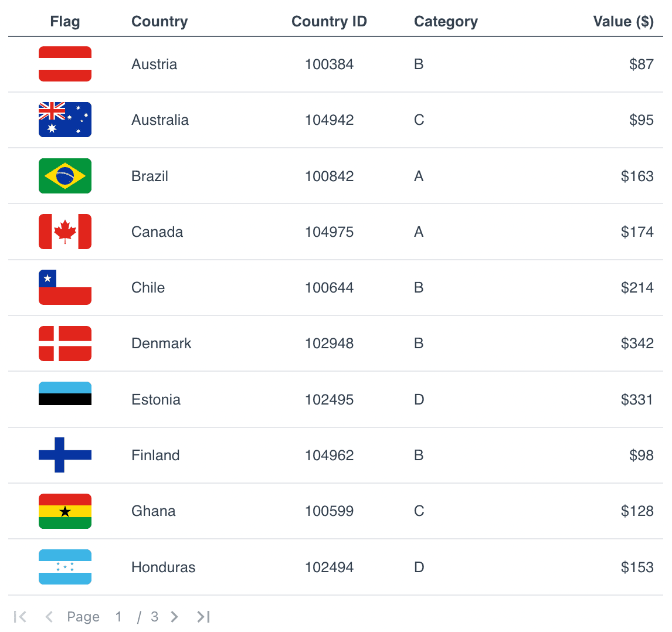Click the Brazil flag icon
This screenshot has height=632, width=672.
pyautogui.click(x=65, y=176)
